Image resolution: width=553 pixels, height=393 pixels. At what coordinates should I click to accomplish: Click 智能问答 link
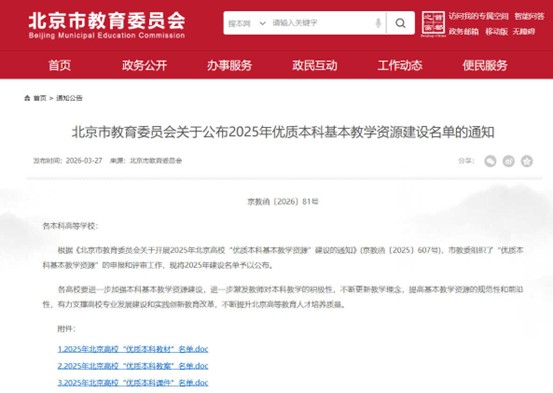[529, 16]
